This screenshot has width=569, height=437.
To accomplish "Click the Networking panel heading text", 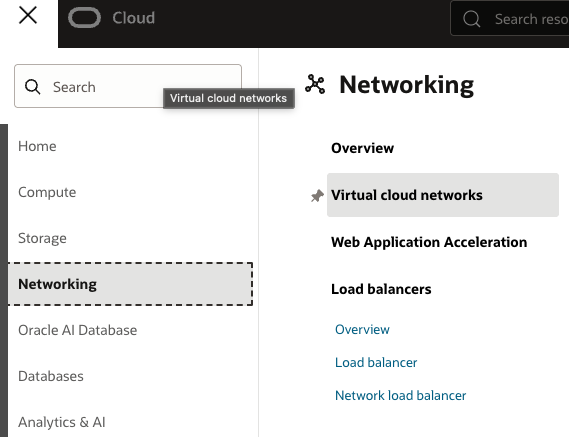I will tap(406, 85).
